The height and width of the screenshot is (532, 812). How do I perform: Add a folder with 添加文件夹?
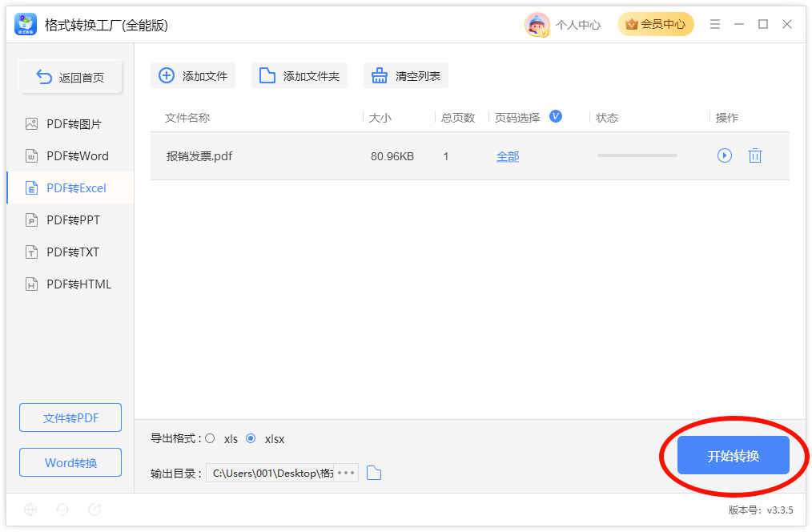pyautogui.click(x=299, y=75)
